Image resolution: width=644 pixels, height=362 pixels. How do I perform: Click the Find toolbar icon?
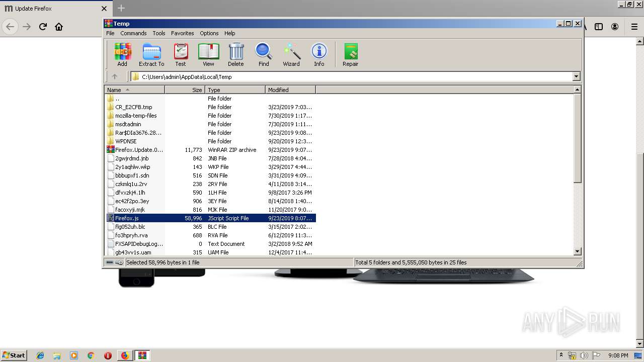click(x=264, y=54)
